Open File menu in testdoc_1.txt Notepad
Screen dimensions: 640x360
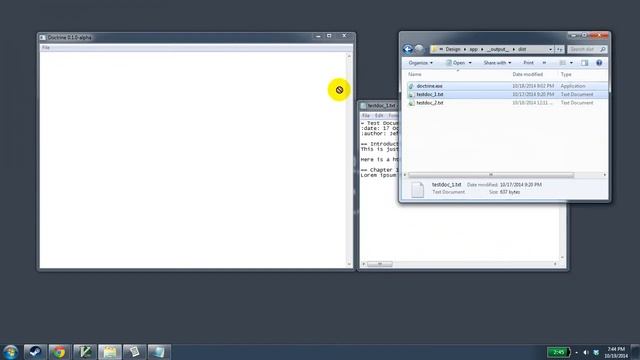click(x=366, y=116)
